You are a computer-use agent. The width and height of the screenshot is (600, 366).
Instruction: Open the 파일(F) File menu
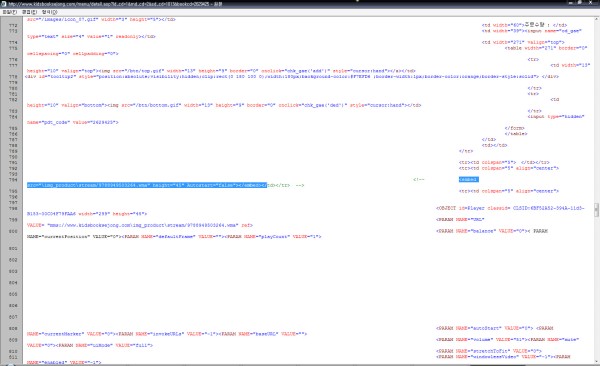coord(9,12)
